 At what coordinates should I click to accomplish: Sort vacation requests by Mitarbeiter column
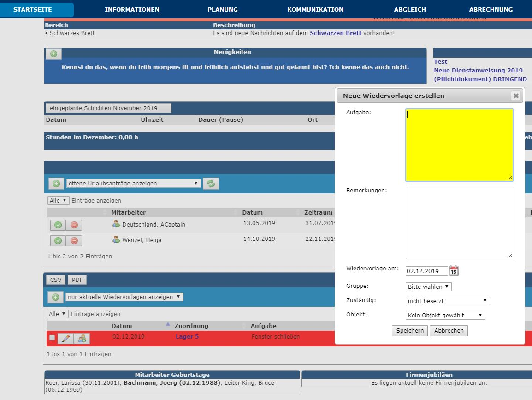coord(128,213)
